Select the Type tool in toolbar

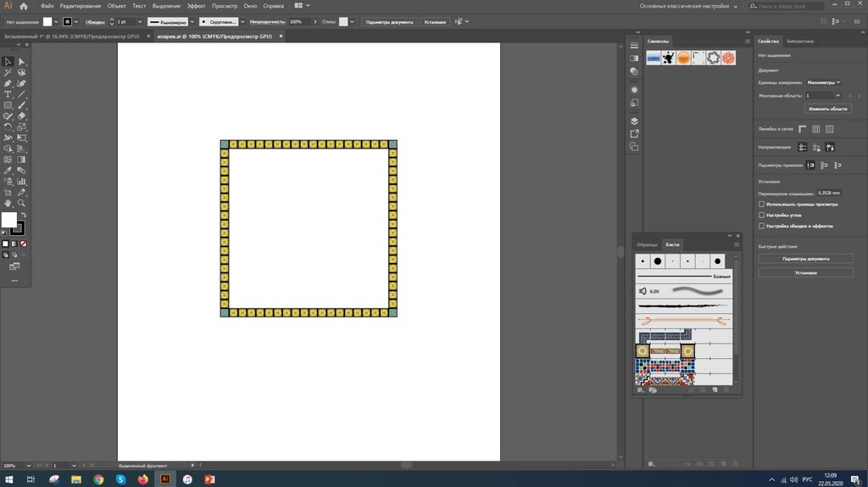(8, 94)
